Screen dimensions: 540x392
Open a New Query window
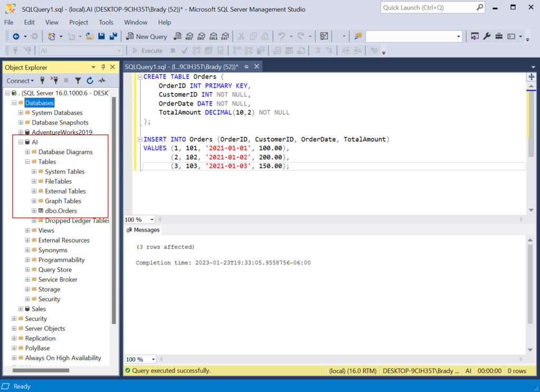click(147, 36)
